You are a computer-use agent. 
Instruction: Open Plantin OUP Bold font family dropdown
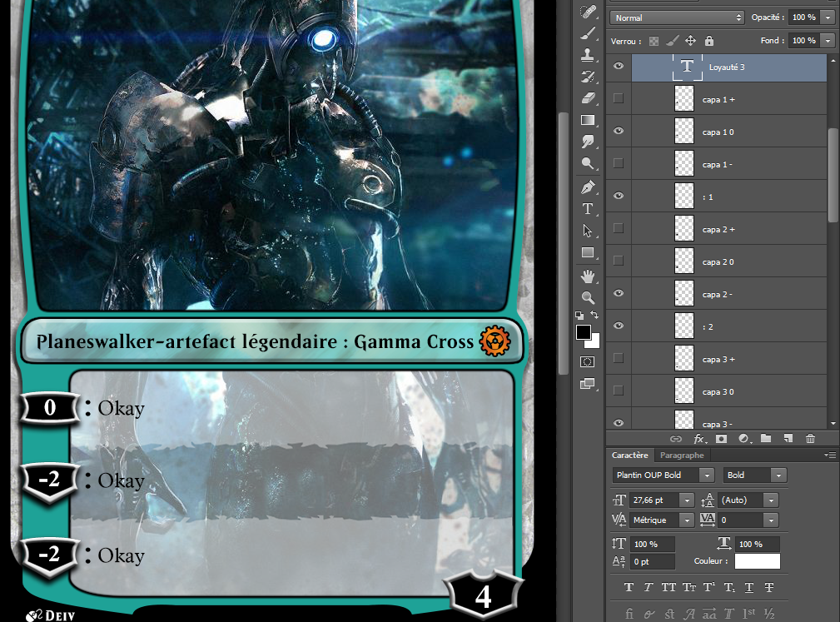[x=707, y=475]
